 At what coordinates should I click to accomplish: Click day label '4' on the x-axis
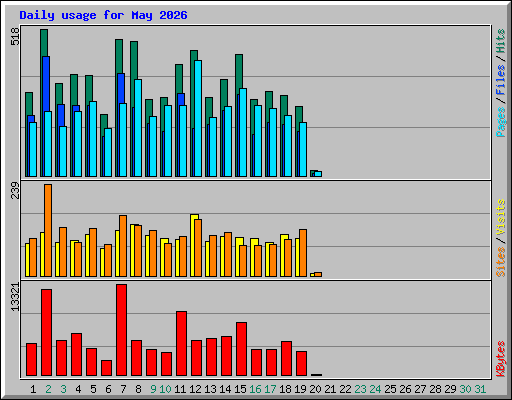[x=78, y=389]
